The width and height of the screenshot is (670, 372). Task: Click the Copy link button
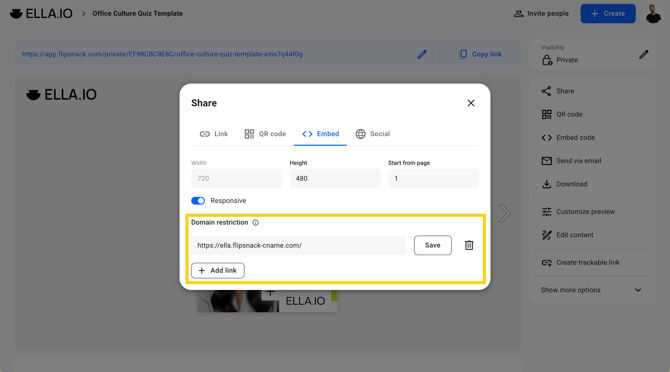pyautogui.click(x=479, y=54)
